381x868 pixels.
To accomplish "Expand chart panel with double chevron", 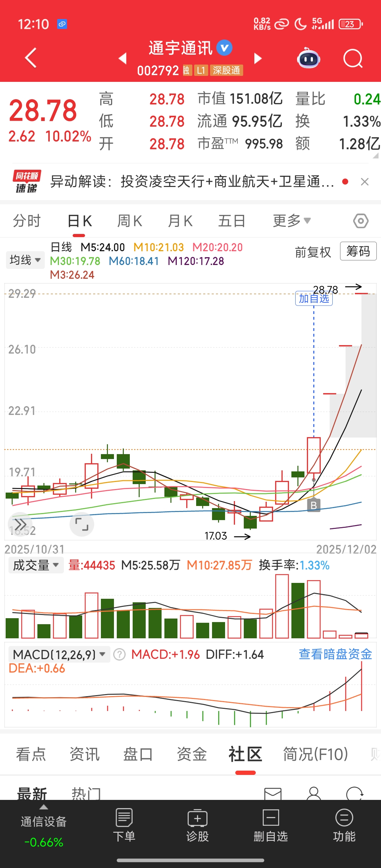I will click(20, 524).
